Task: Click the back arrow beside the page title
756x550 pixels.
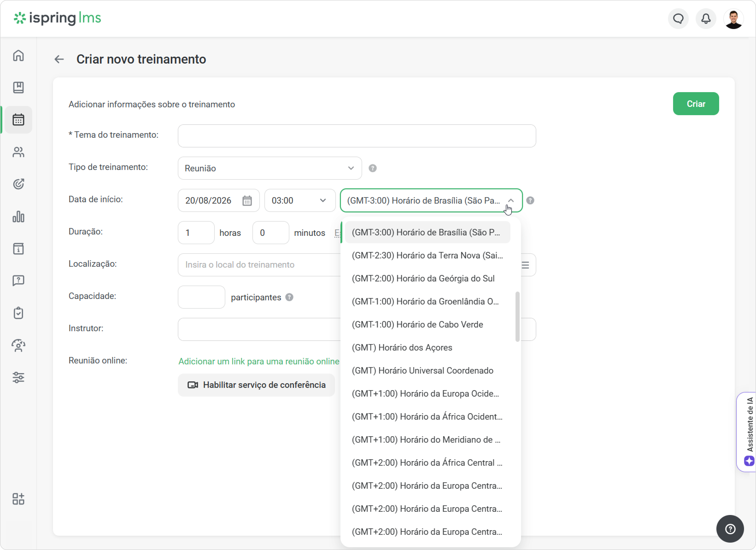Action: tap(59, 59)
